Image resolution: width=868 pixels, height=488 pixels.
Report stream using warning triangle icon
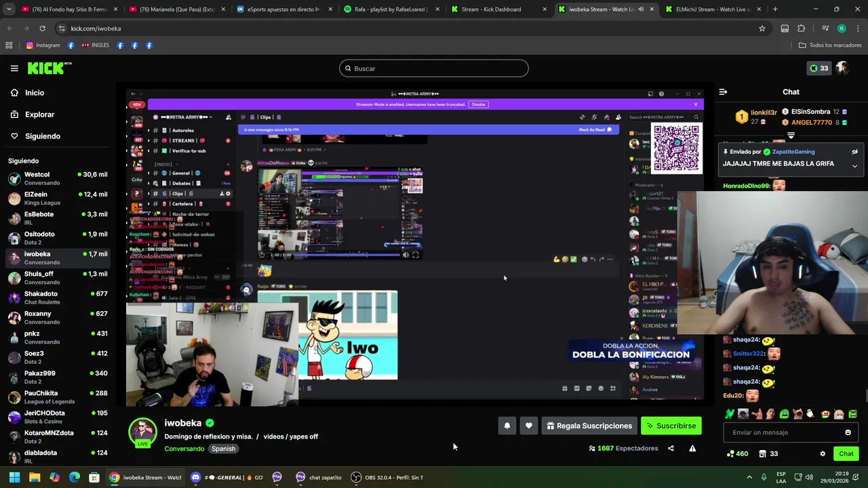tap(692, 448)
